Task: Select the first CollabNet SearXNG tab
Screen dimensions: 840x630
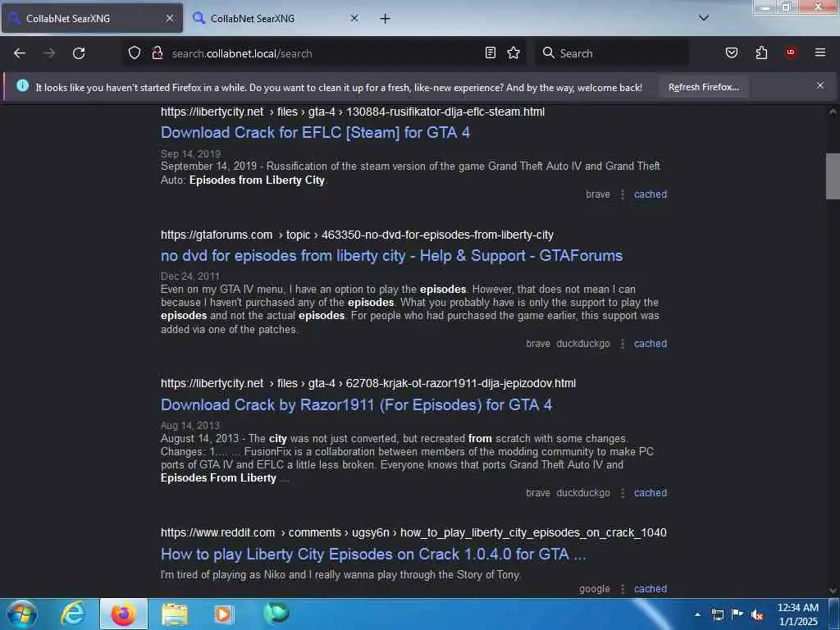Action: coord(92,19)
